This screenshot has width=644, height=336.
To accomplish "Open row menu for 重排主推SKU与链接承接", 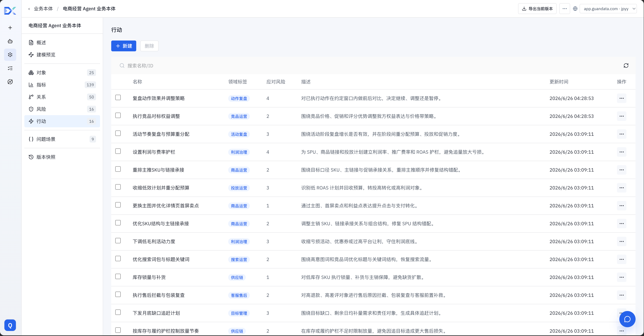I will click(x=622, y=170).
